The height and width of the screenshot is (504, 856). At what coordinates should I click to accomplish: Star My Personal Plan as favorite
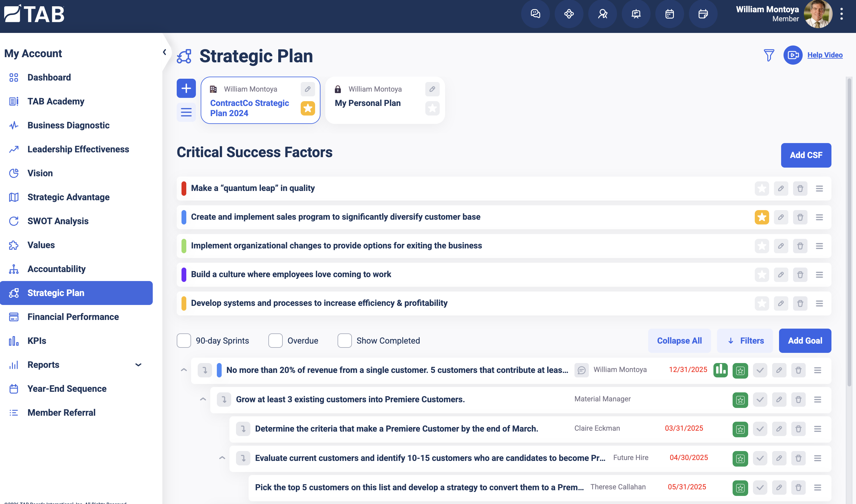pos(432,108)
